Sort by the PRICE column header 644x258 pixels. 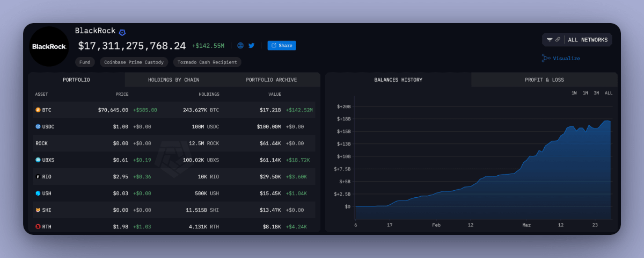click(122, 94)
